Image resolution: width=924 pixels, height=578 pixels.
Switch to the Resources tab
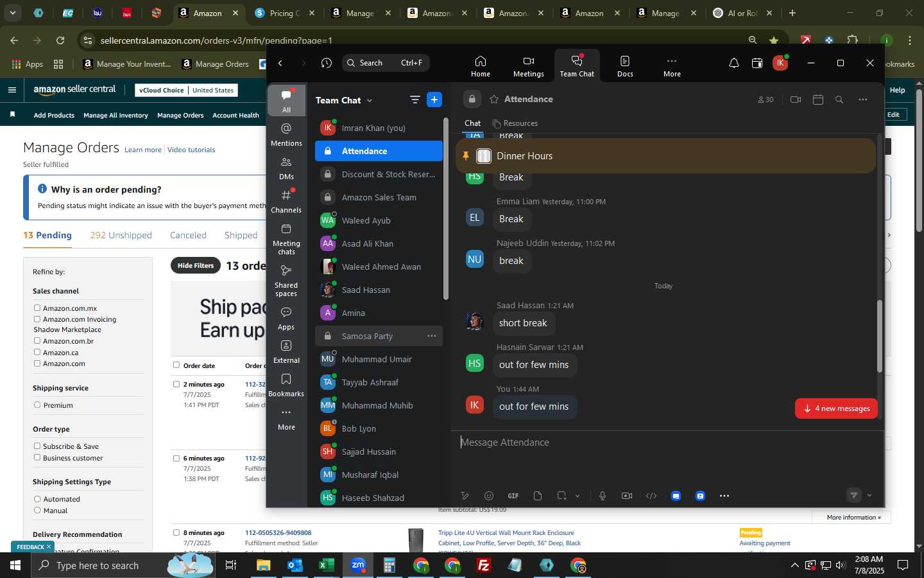pyautogui.click(x=515, y=123)
